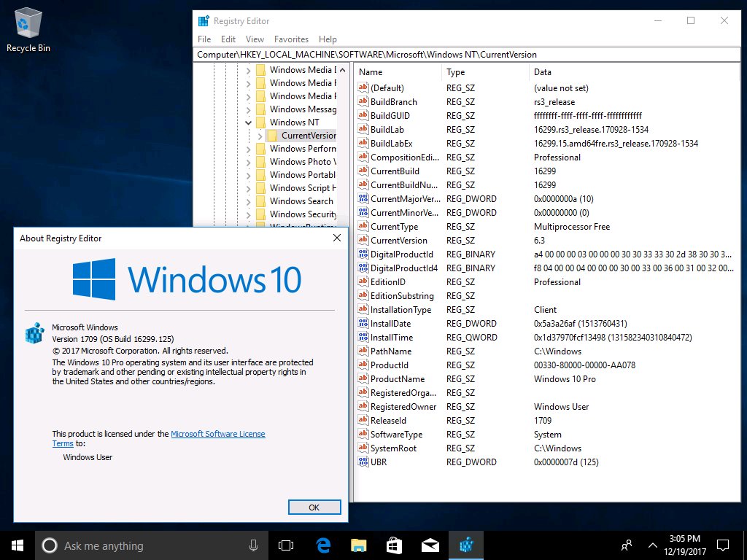Viewport: 747px width, 560px height.
Task: Open the View menu
Action: pos(255,39)
